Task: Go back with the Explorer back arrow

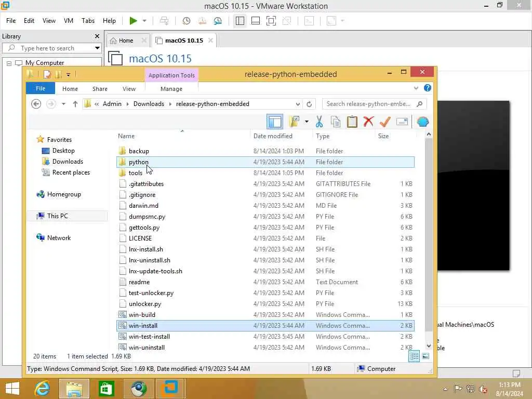Action: click(36, 104)
